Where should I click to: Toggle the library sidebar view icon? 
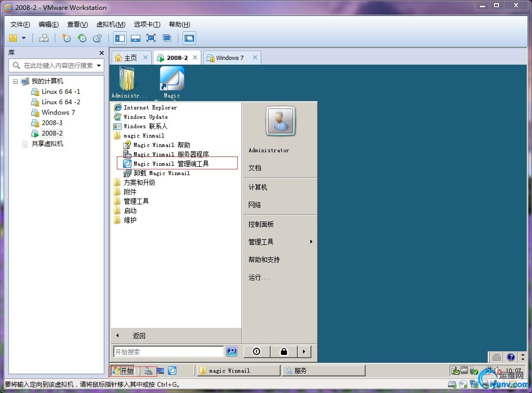click(x=120, y=38)
